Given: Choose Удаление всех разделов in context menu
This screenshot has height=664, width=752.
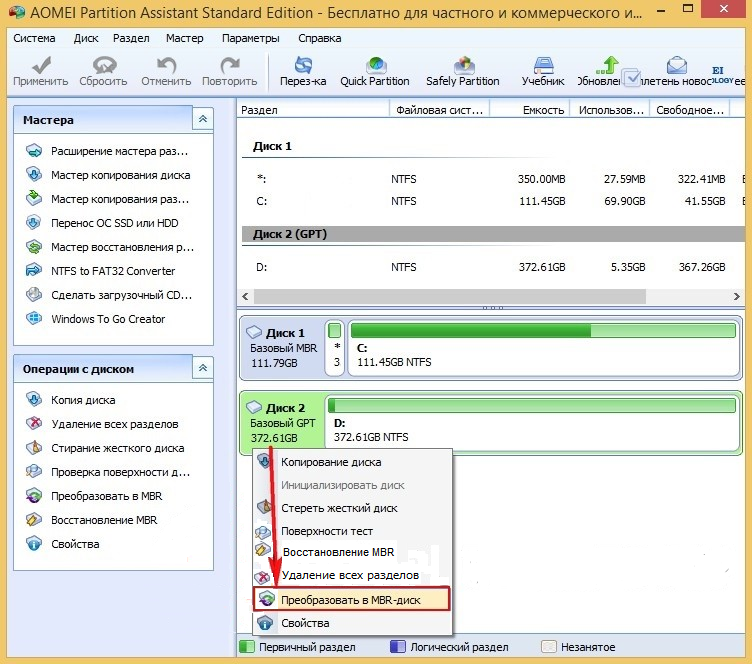Looking at the screenshot, I should click(x=352, y=575).
